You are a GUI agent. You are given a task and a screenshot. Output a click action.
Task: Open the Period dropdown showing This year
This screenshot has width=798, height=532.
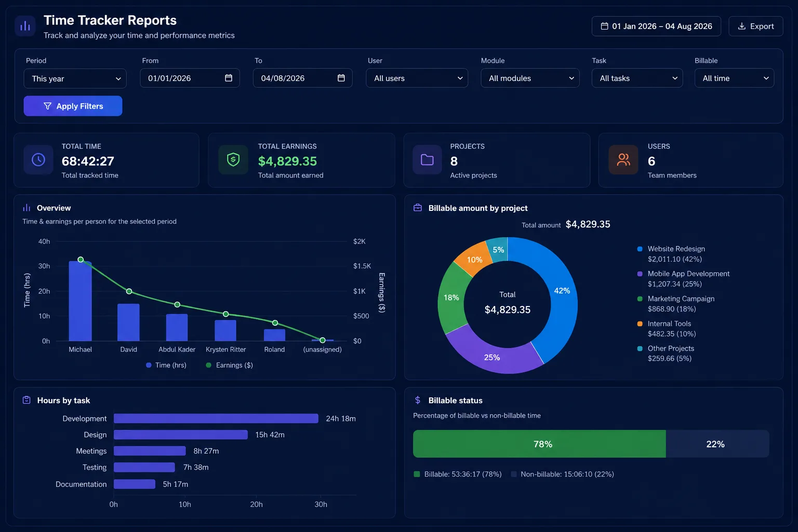[75, 78]
